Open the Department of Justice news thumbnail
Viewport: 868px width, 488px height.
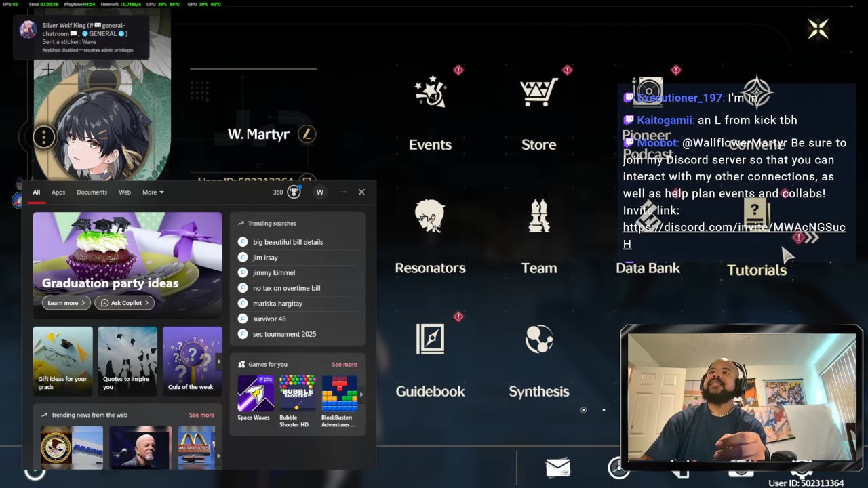tap(72, 447)
